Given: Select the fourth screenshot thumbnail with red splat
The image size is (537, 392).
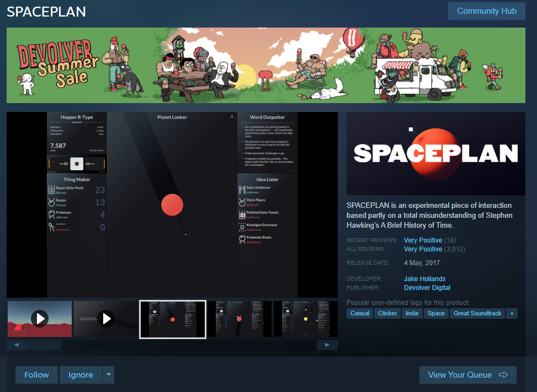Looking at the screenshot, I should point(240,319).
